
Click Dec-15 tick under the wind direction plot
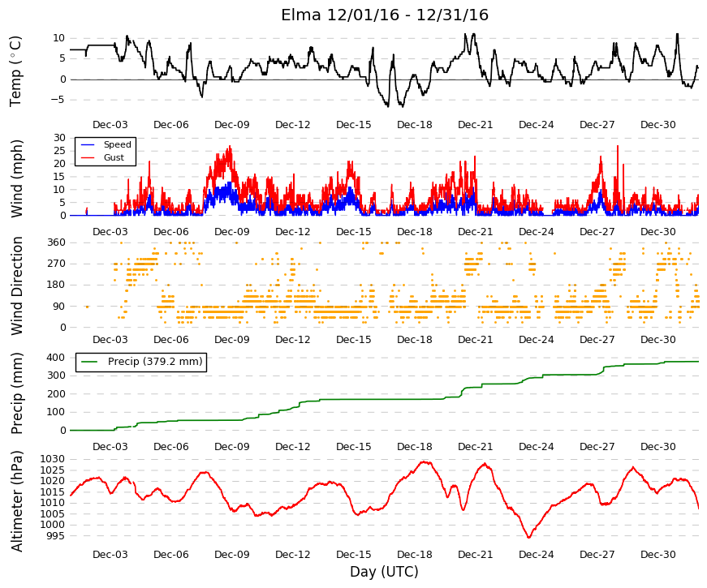click(x=354, y=339)
